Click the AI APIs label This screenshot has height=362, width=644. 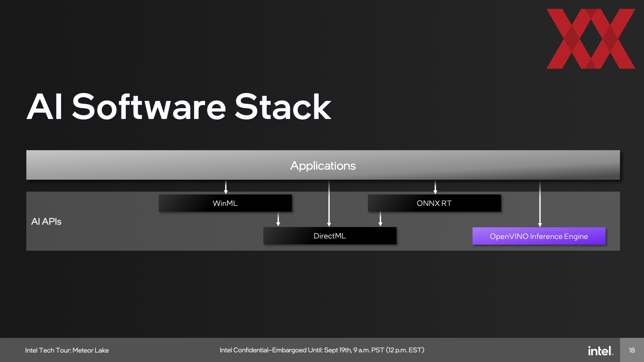point(46,222)
